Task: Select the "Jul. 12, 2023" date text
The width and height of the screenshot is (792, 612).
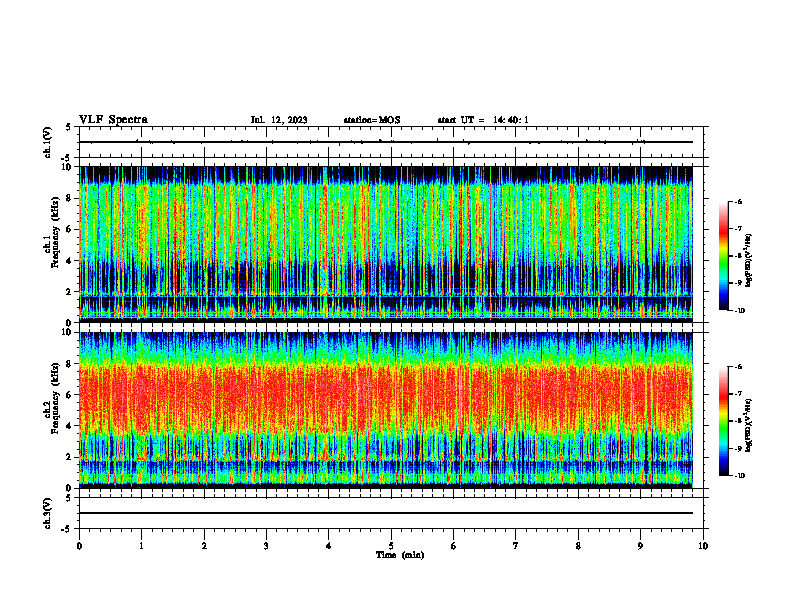Action: tap(279, 120)
